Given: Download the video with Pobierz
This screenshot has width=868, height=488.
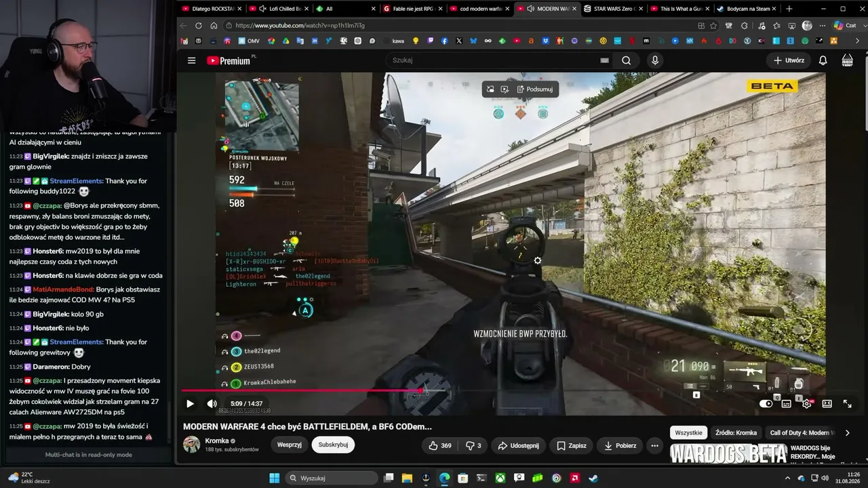Looking at the screenshot, I should click(620, 445).
